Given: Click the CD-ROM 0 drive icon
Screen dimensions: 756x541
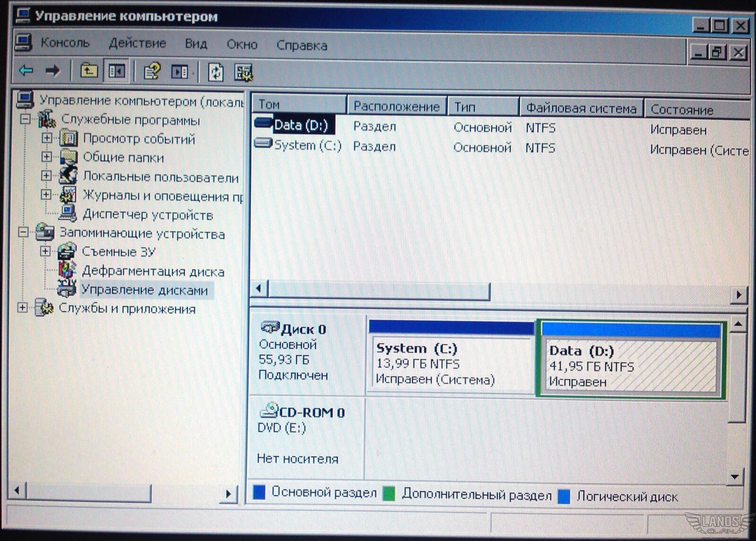Looking at the screenshot, I should [x=269, y=410].
